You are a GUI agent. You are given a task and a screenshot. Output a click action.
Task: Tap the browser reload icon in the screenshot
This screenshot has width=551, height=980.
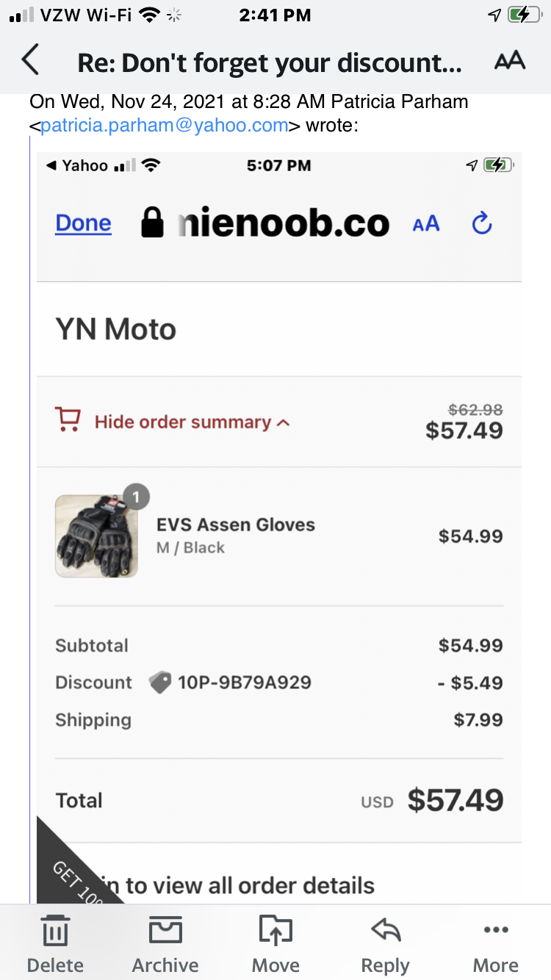click(482, 223)
